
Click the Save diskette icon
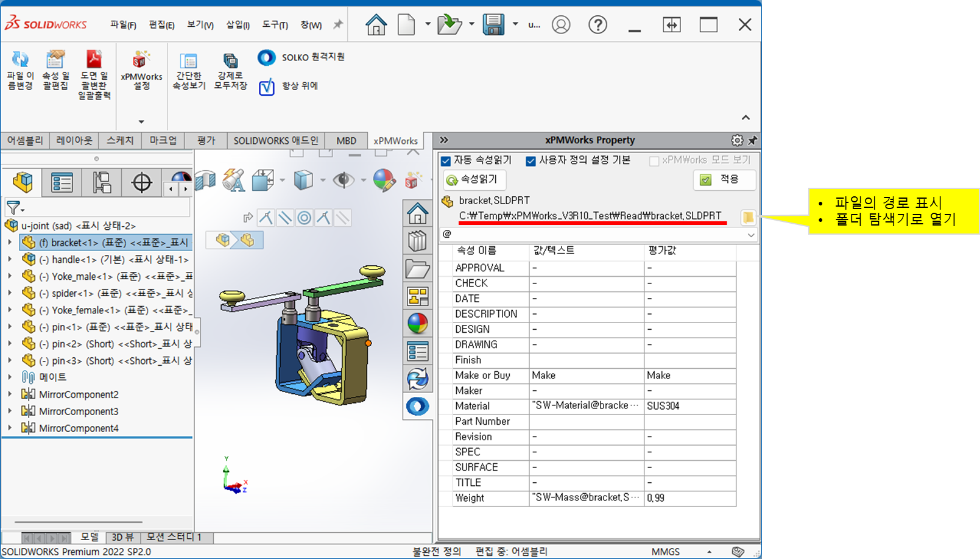(x=493, y=25)
